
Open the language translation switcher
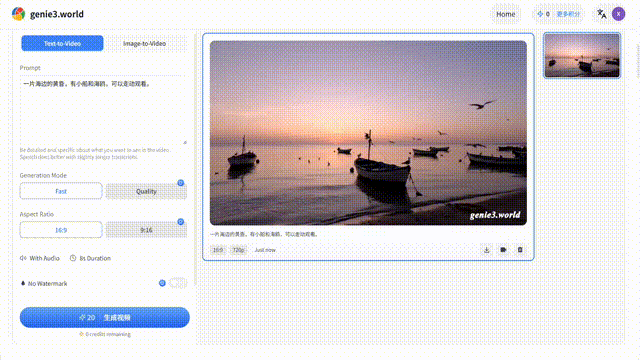tap(601, 14)
